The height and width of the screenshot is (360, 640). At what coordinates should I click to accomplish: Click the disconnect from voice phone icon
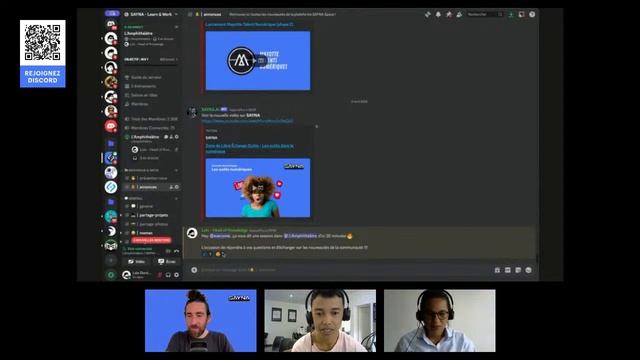click(176, 251)
